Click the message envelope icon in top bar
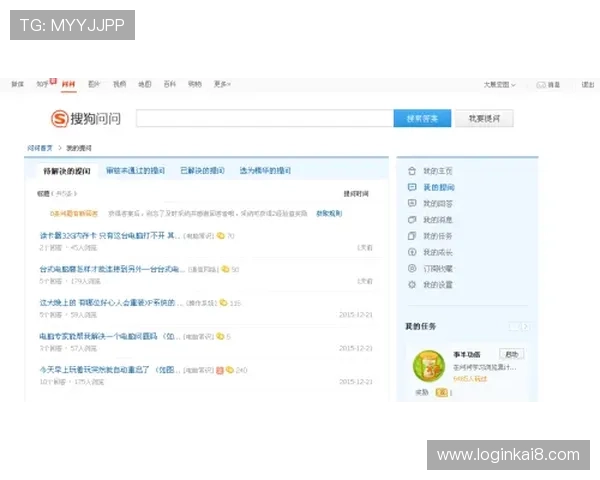 click(541, 85)
